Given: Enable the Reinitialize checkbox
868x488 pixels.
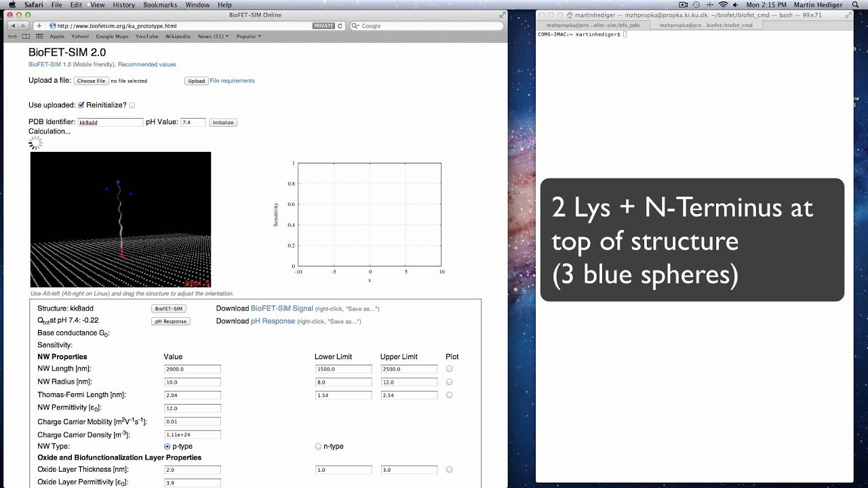Looking at the screenshot, I should (132, 105).
